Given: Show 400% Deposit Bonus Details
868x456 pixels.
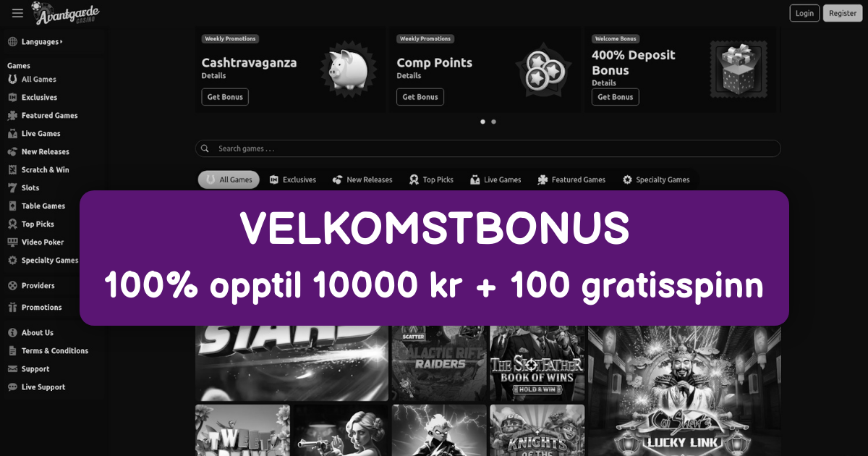Looking at the screenshot, I should point(604,83).
